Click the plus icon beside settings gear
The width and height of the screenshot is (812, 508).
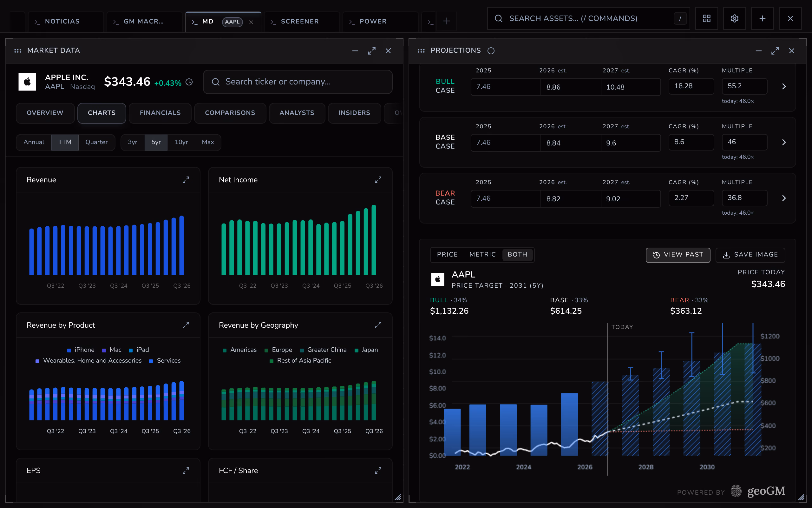tap(762, 18)
